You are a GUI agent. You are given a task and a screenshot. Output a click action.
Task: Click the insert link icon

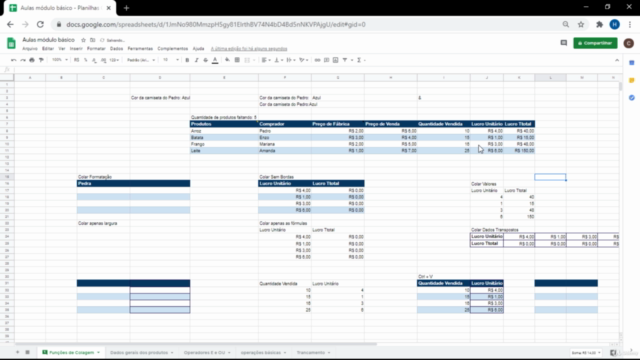(317, 60)
